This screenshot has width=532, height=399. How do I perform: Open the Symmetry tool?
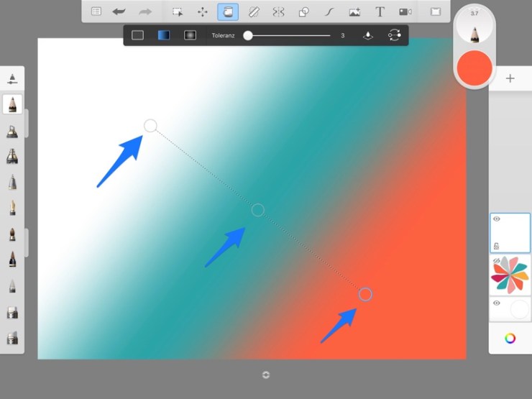278,12
